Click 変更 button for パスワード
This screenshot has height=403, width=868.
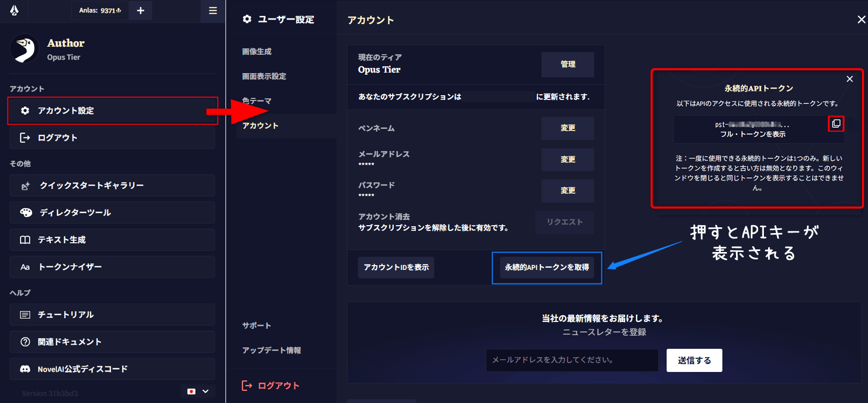pos(568,190)
